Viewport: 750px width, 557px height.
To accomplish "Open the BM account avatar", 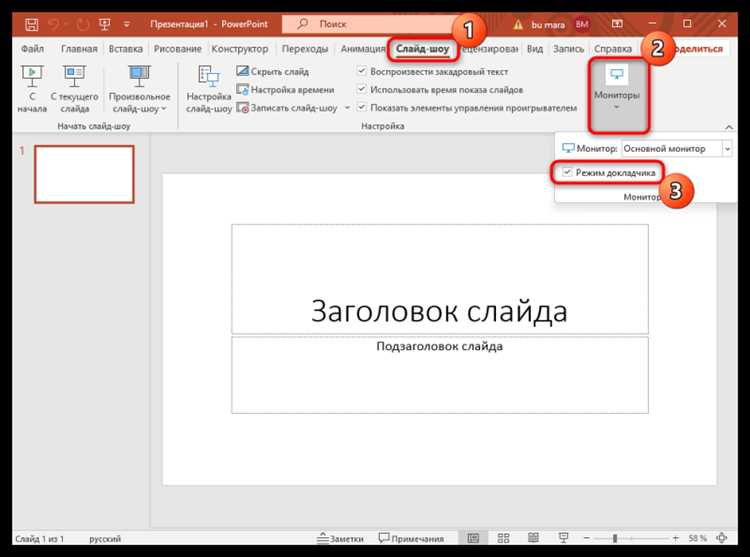I will point(582,24).
